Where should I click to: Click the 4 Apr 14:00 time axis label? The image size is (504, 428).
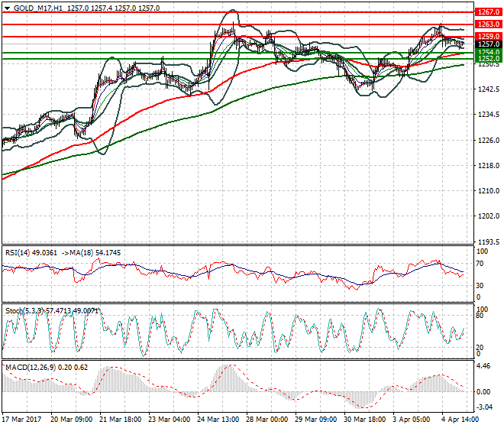pyautogui.click(x=460, y=420)
